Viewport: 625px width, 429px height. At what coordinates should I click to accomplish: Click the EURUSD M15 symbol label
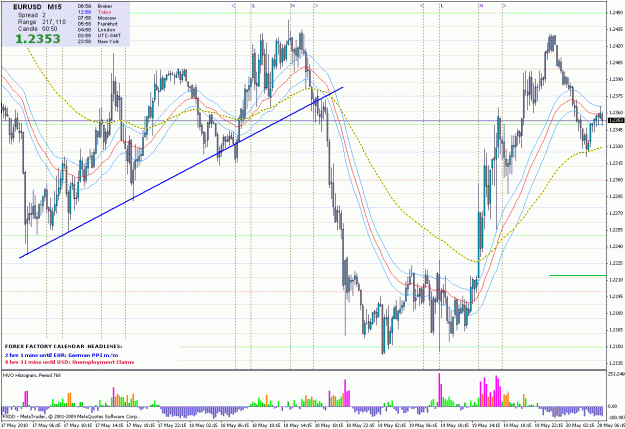click(x=37, y=7)
